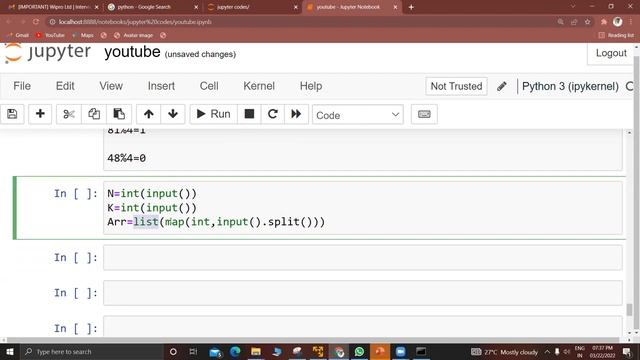Open the Help menu
Screen dimensions: 640x360
click(x=311, y=86)
